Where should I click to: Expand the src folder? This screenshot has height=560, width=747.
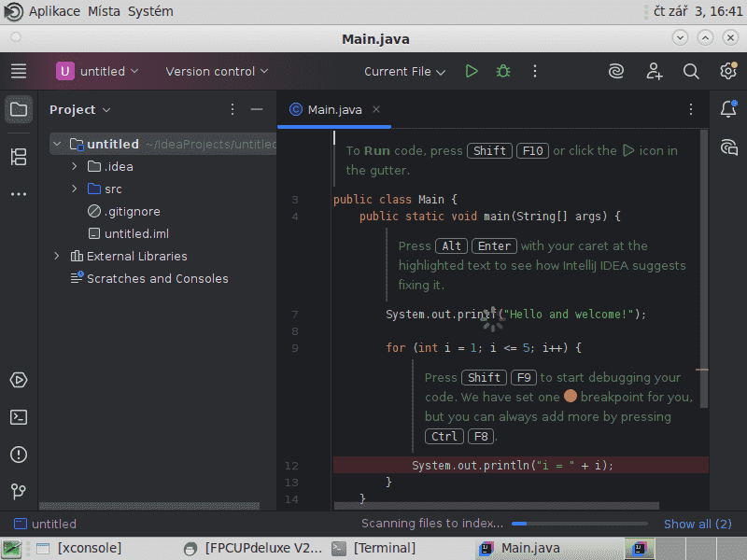(75, 189)
